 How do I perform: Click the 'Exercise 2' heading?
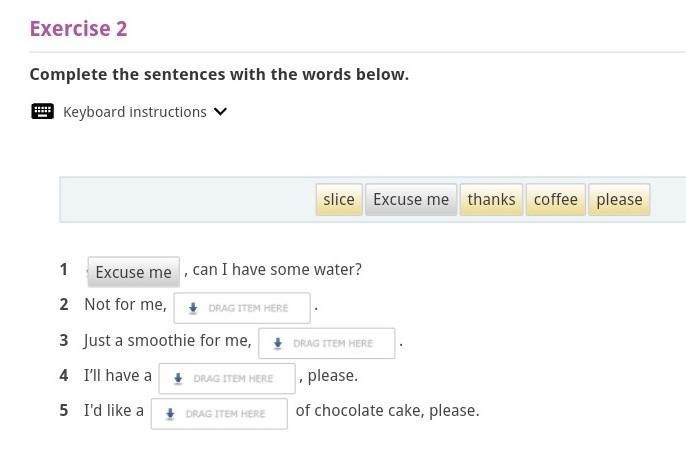point(78,28)
